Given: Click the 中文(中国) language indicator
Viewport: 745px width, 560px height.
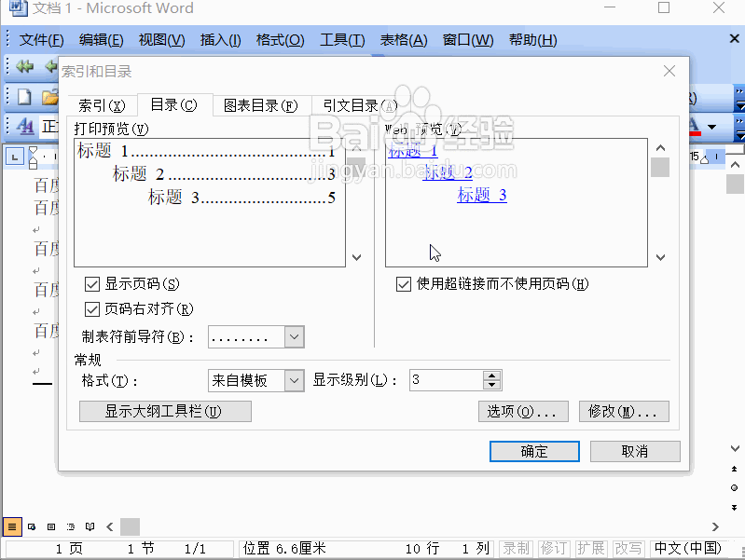Looking at the screenshot, I should click(x=687, y=549).
